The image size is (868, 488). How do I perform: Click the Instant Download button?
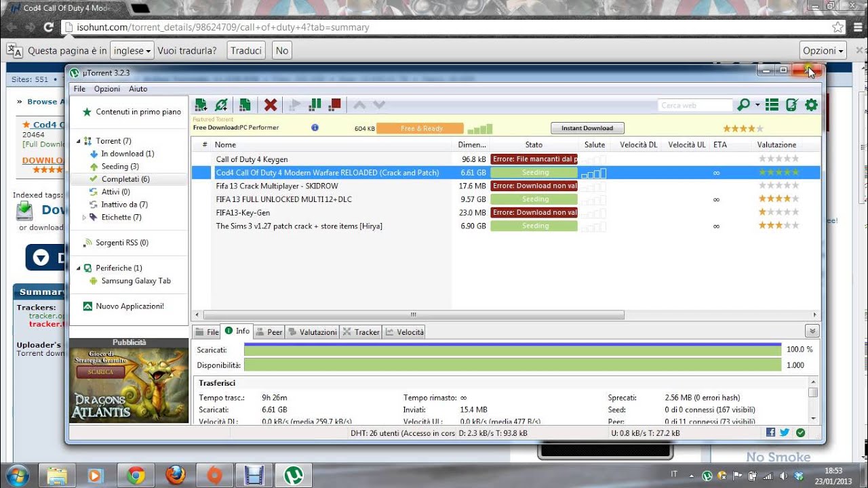coord(587,128)
